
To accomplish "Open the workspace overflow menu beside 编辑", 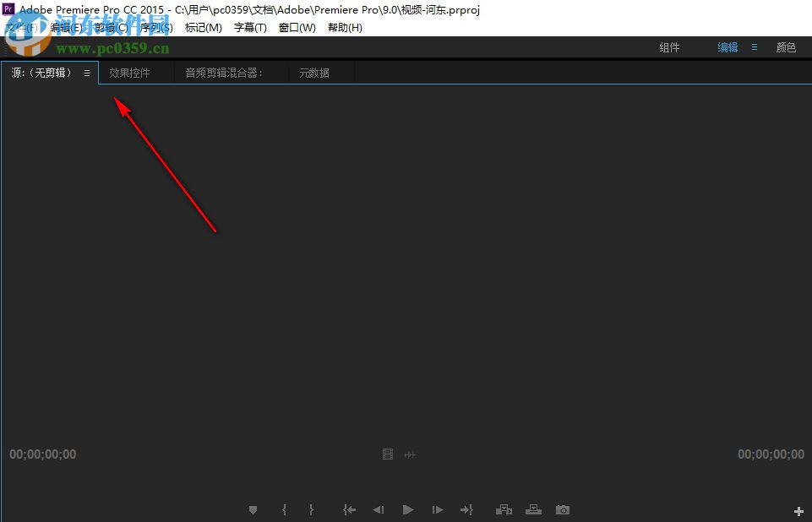I will [x=754, y=47].
